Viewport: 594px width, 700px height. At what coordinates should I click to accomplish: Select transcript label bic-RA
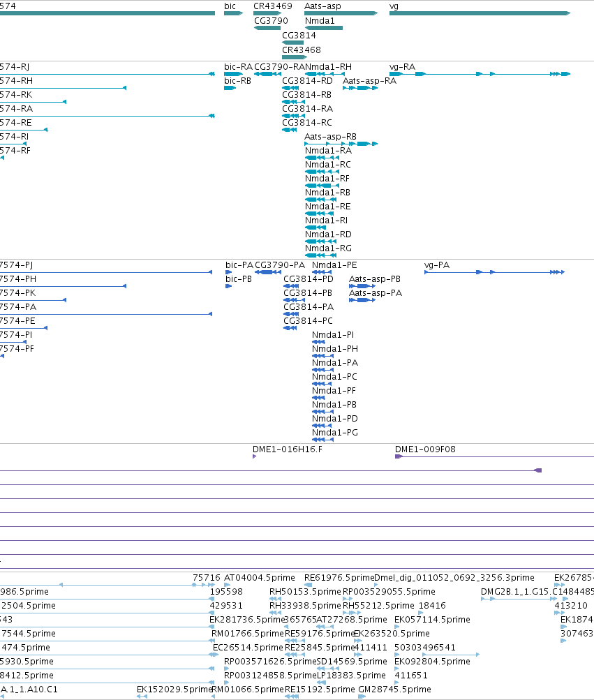tap(239, 67)
